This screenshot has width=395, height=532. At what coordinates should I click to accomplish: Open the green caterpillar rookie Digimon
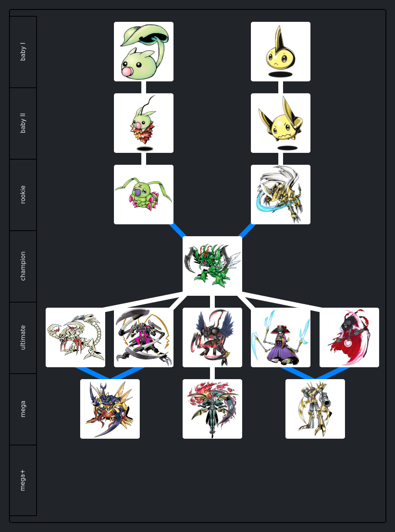pyautogui.click(x=144, y=195)
